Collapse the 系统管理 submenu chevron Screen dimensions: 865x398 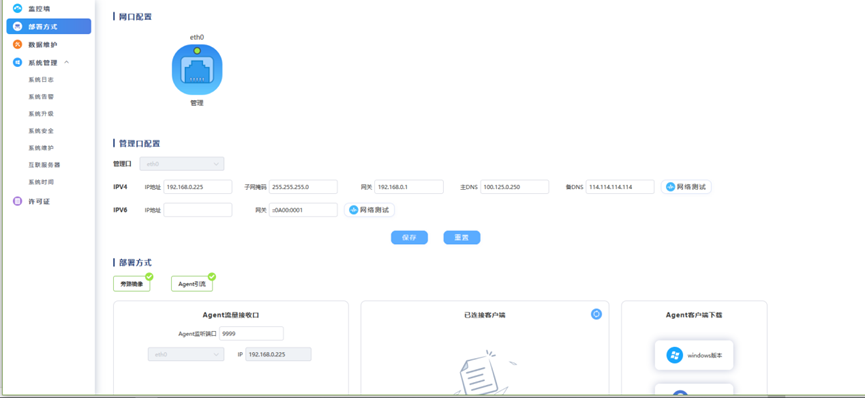tap(67, 62)
